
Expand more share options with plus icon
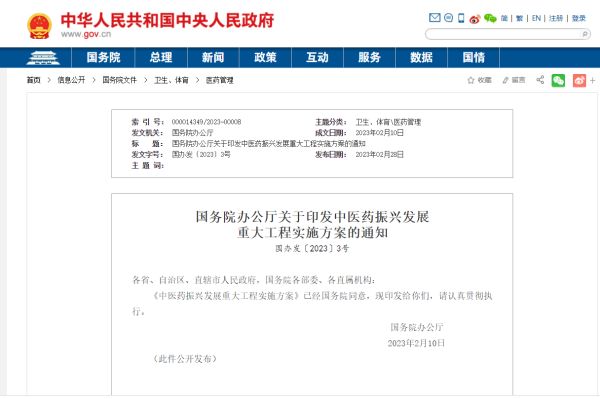click(592, 80)
